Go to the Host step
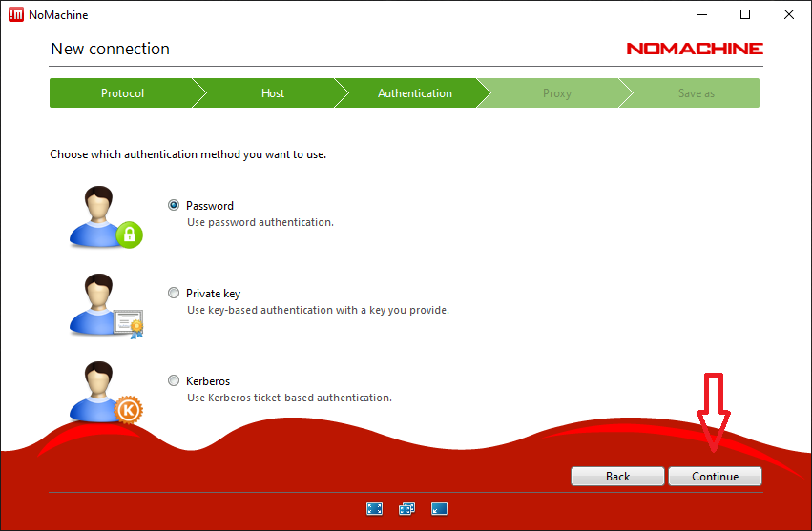The image size is (812, 531). point(272,93)
